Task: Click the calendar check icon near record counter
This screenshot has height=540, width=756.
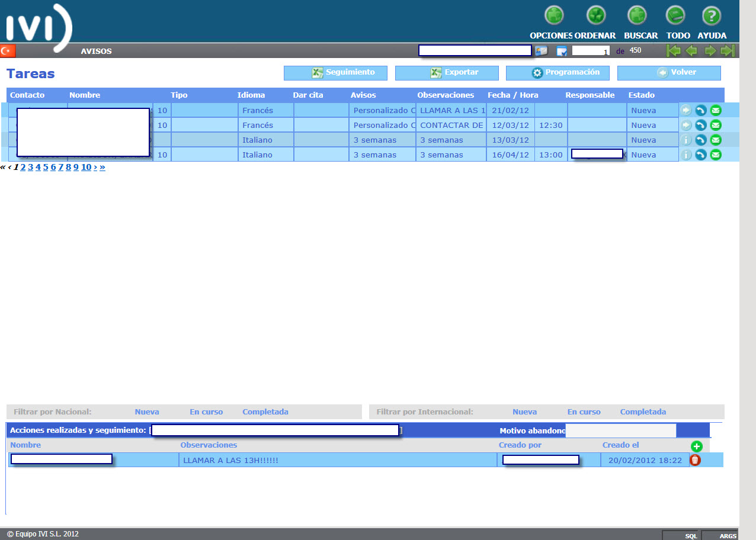Action: point(562,51)
